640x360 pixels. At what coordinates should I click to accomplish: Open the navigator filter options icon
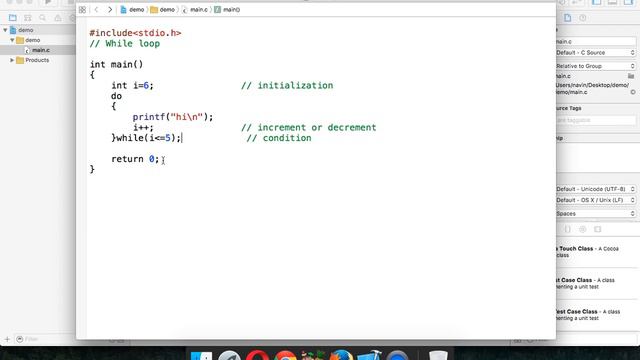click(19, 339)
